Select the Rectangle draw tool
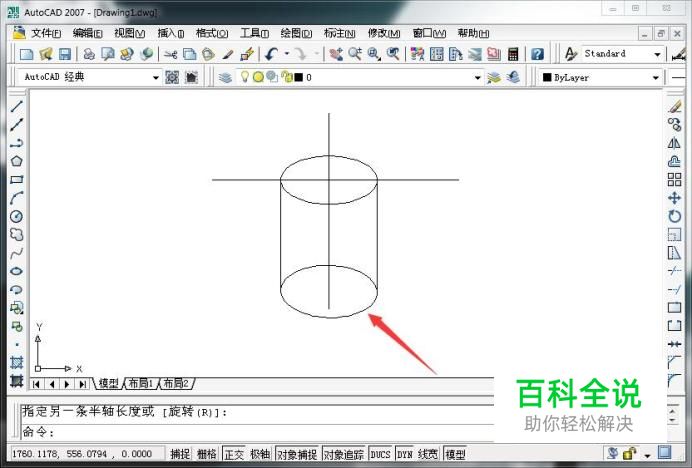 (x=16, y=180)
